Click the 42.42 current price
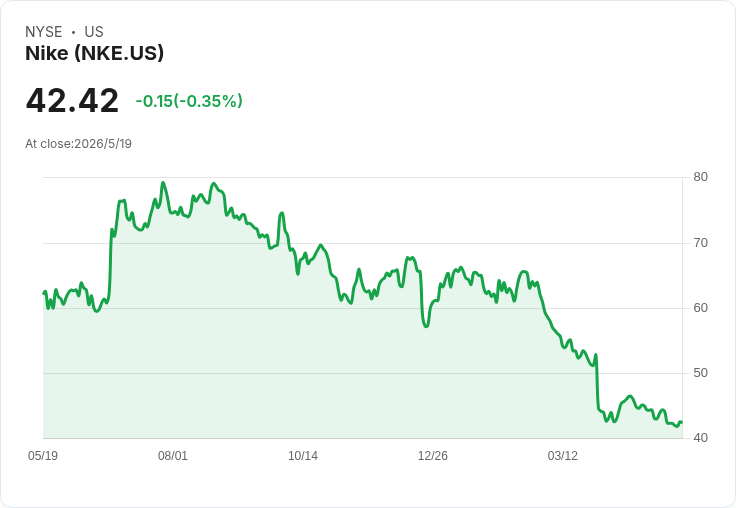 click(72, 100)
